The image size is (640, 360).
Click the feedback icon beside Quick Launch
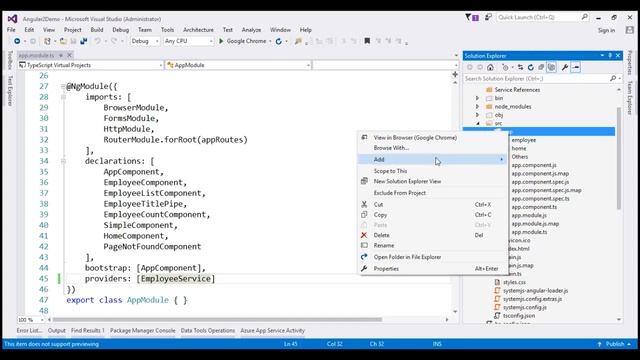tap(488, 18)
